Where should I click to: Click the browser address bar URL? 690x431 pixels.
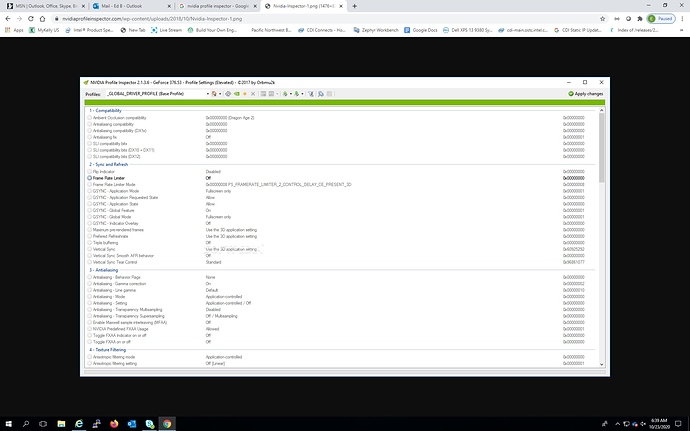click(x=152, y=18)
